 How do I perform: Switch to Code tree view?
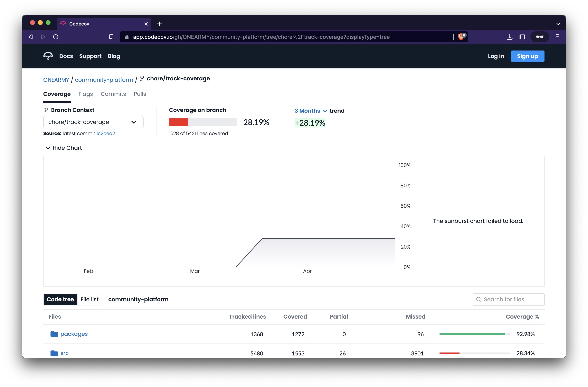(60, 299)
